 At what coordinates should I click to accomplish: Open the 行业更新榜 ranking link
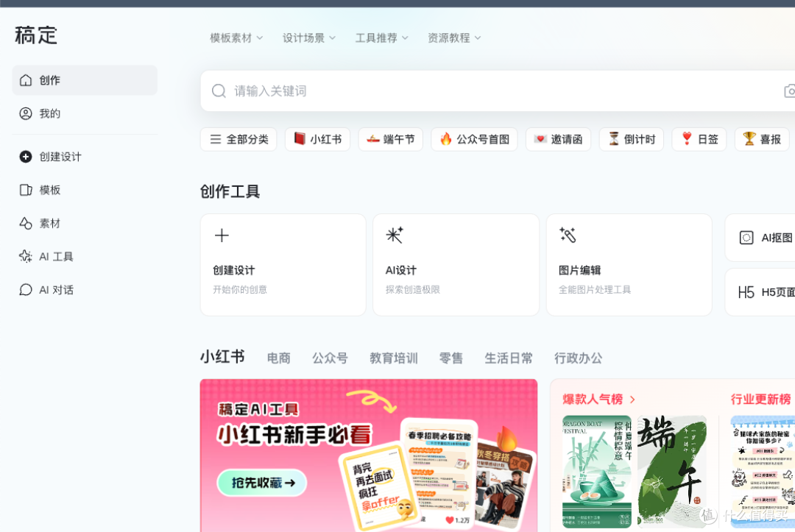coord(760,400)
